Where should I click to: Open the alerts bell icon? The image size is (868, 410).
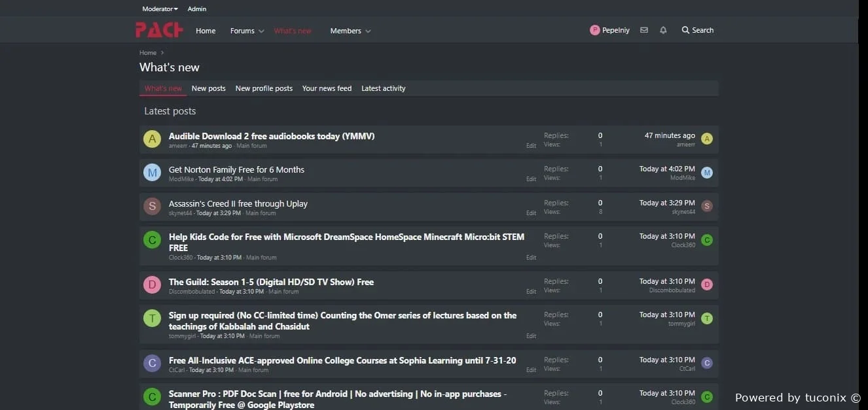click(663, 30)
